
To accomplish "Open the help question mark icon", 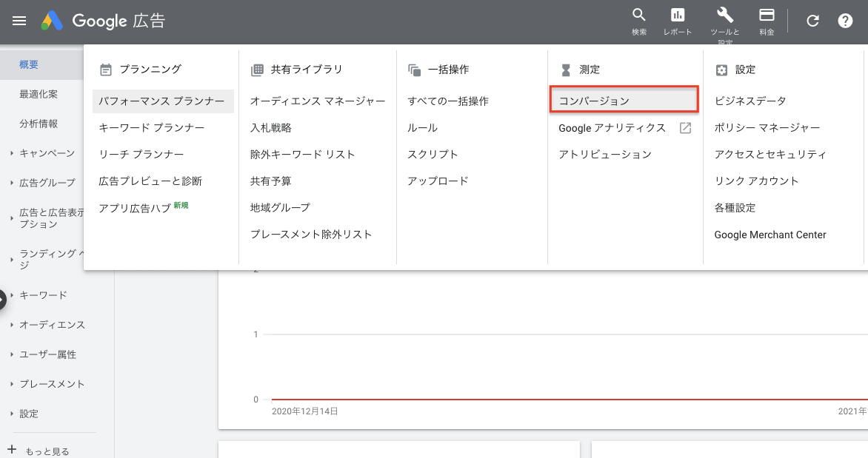I will [x=845, y=21].
